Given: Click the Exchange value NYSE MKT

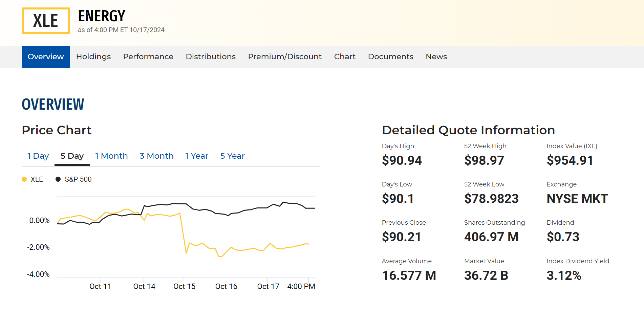Looking at the screenshot, I should (577, 199).
